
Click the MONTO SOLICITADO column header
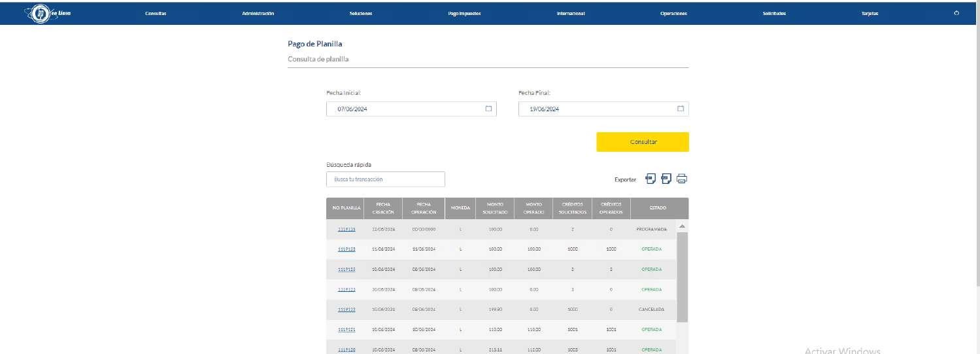(495, 208)
